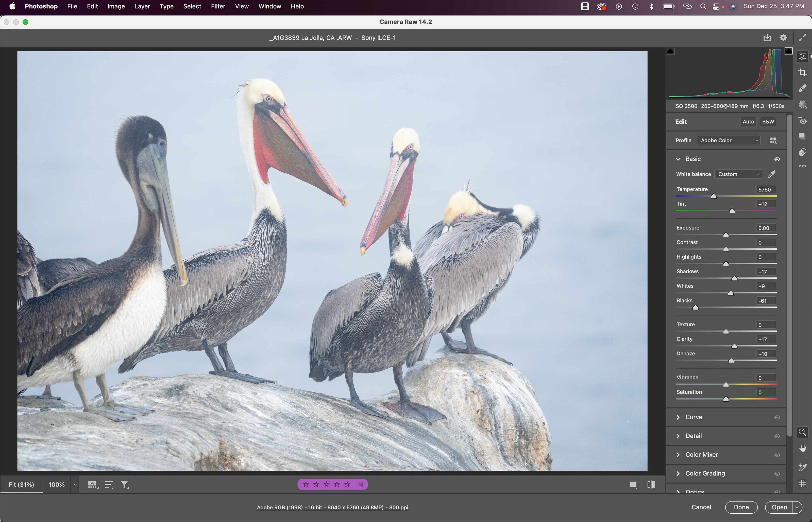This screenshot has height=522, width=812.
Task: Pick the White Balance eyedropper tool
Action: coord(772,174)
